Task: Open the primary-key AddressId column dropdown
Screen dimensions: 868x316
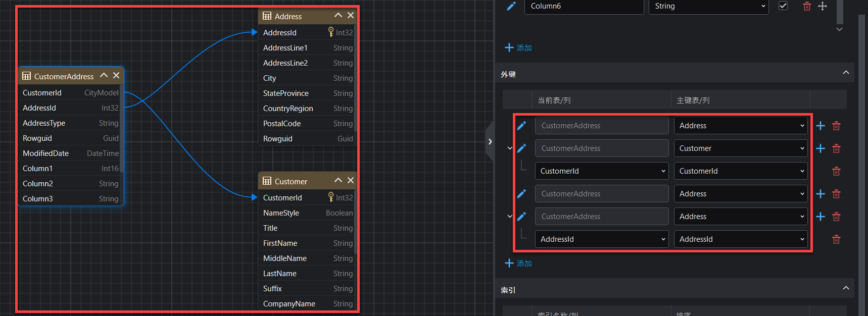Action: (741, 239)
